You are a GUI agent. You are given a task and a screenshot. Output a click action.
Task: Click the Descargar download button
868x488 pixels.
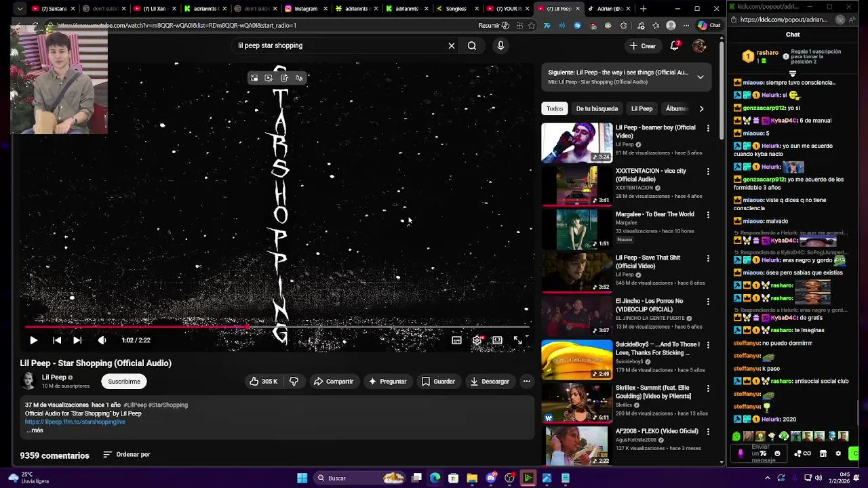(x=489, y=382)
